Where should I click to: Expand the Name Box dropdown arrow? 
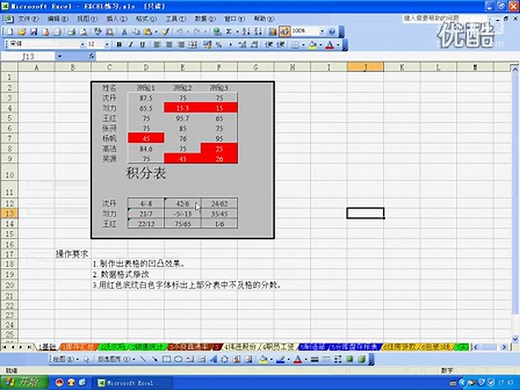pos(59,56)
